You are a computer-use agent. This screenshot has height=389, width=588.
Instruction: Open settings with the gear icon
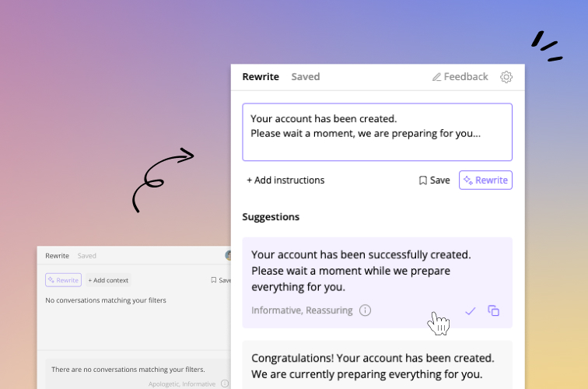[506, 76]
